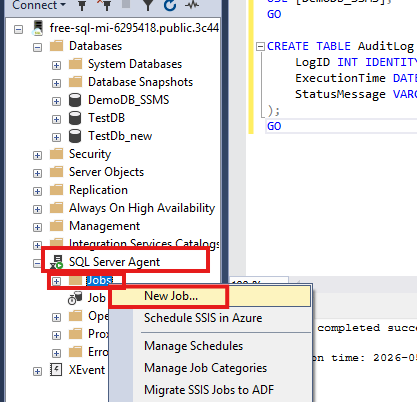Expand the DemoDB_SSMS database
417x402 pixels.
(56, 101)
